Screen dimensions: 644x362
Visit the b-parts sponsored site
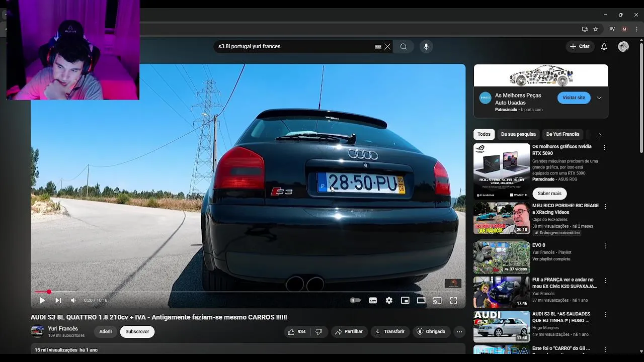pyautogui.click(x=574, y=98)
